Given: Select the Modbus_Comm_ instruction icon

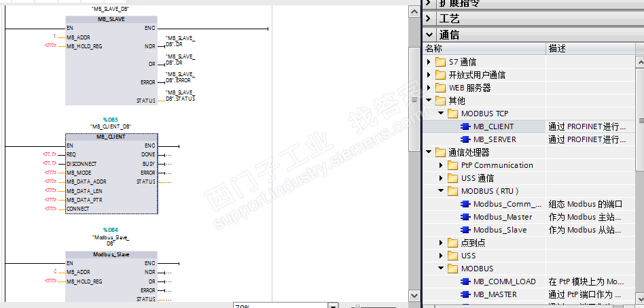Looking at the screenshot, I should coord(465,204).
